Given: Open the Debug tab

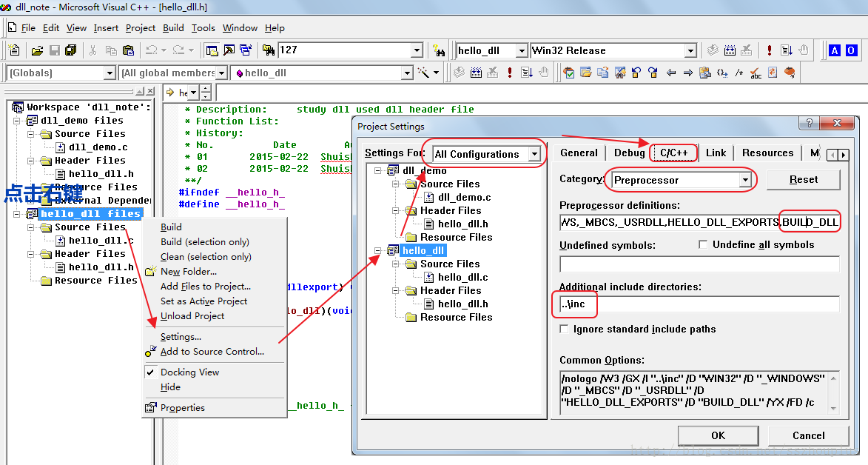Looking at the screenshot, I should coord(630,153).
